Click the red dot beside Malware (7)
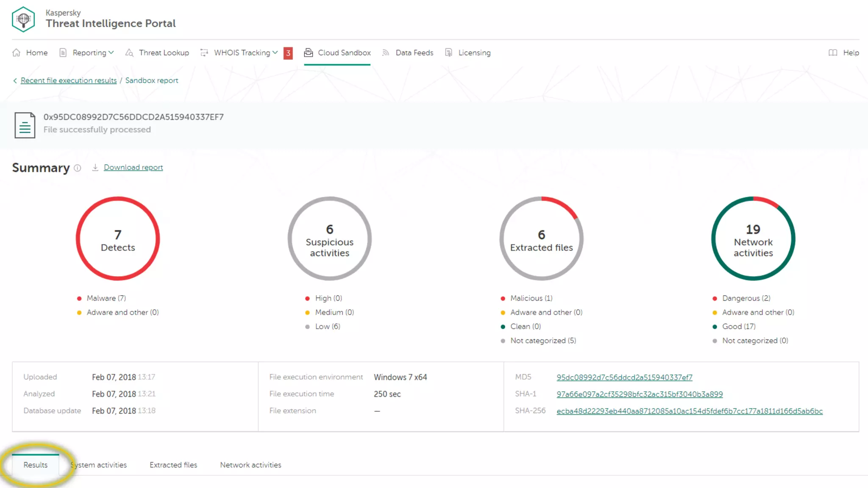868x488 pixels. (79, 298)
